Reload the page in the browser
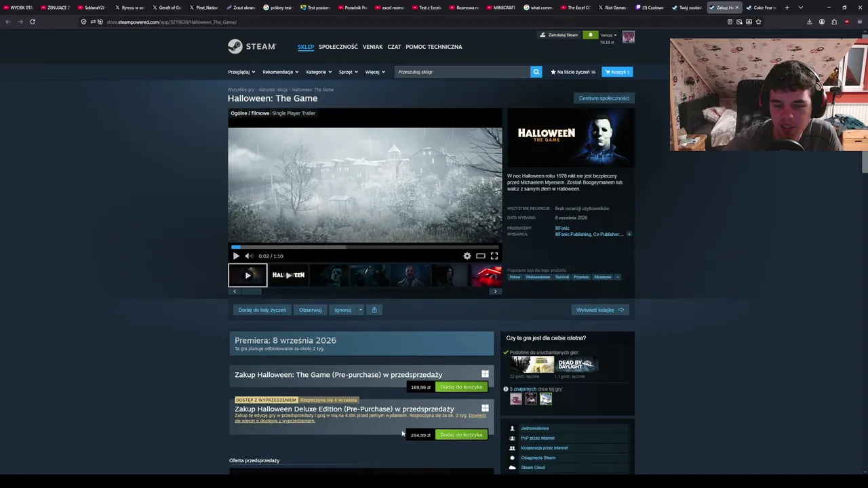The height and width of the screenshot is (488, 868). click(32, 22)
